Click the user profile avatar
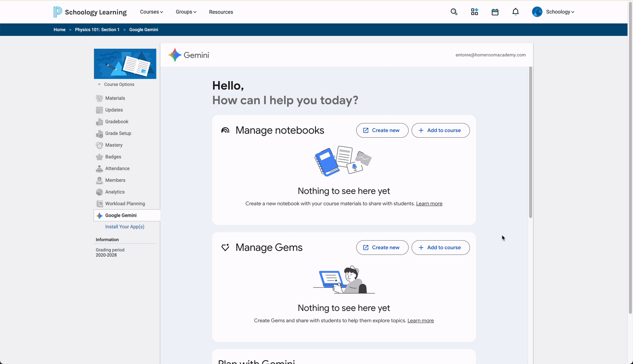This screenshot has width=633, height=364. pos(537,12)
